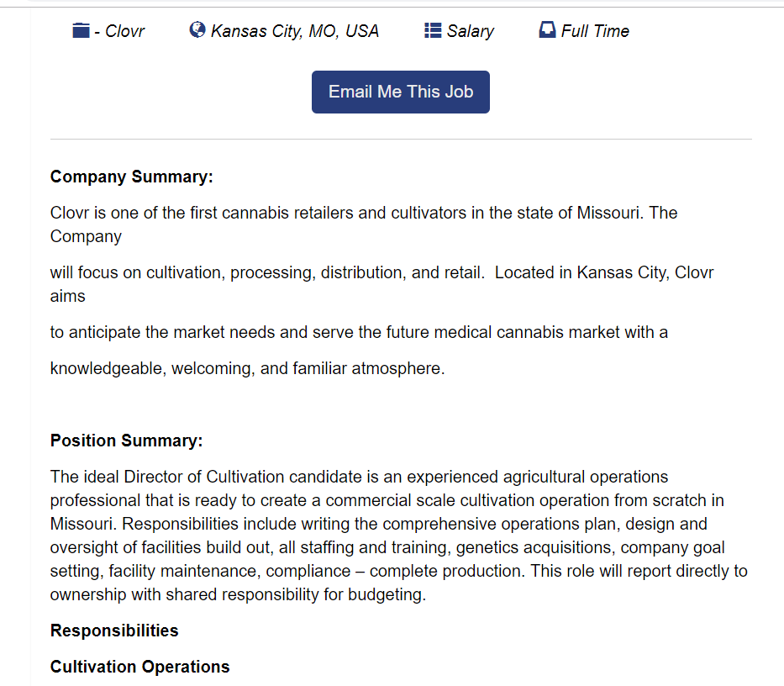Screen dimensions: 784x686
Task: Click the Responsibilities heading
Action: click(x=114, y=631)
